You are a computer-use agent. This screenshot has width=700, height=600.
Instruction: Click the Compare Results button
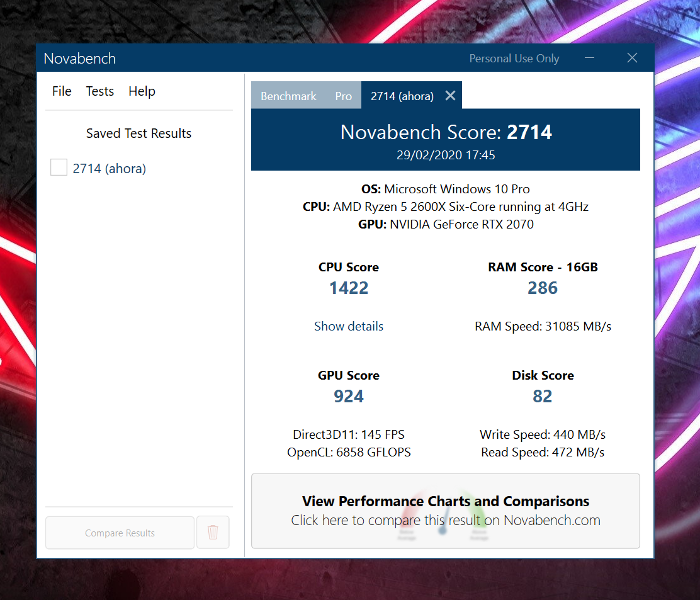point(120,533)
